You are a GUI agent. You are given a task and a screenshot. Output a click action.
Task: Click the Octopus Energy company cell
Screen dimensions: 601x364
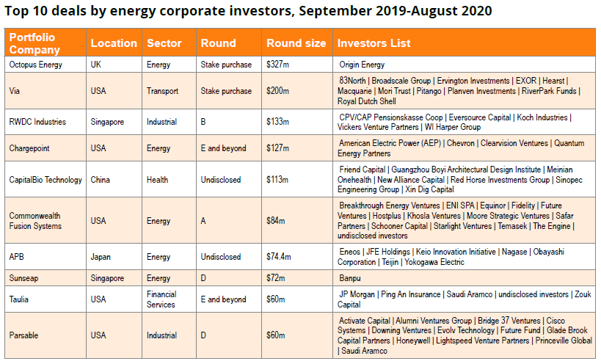(x=36, y=65)
